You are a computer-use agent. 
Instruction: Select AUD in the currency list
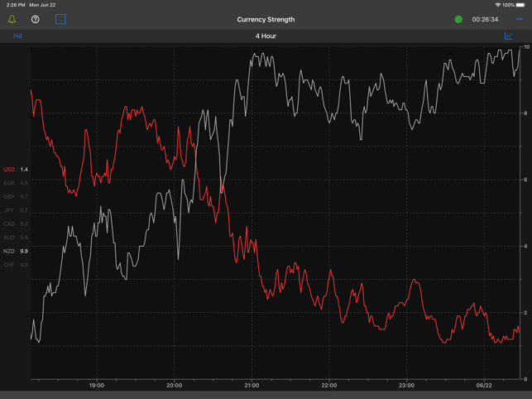pos(15,238)
